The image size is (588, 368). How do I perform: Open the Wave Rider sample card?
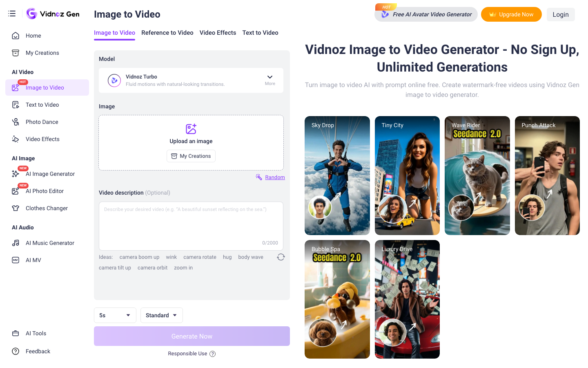[477, 175]
